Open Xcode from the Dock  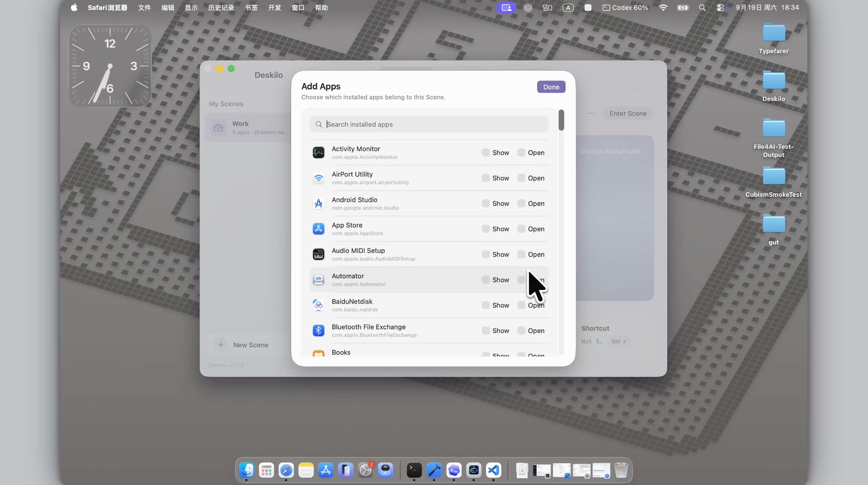434,471
